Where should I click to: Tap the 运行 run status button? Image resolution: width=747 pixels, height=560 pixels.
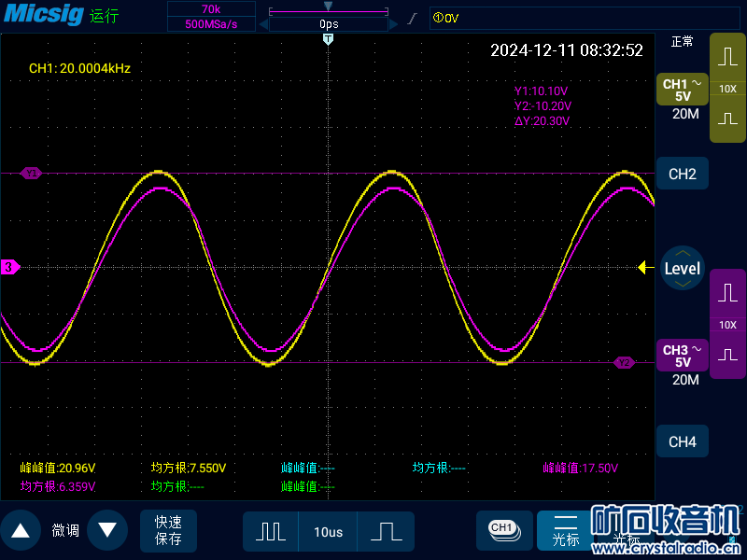click(x=105, y=17)
